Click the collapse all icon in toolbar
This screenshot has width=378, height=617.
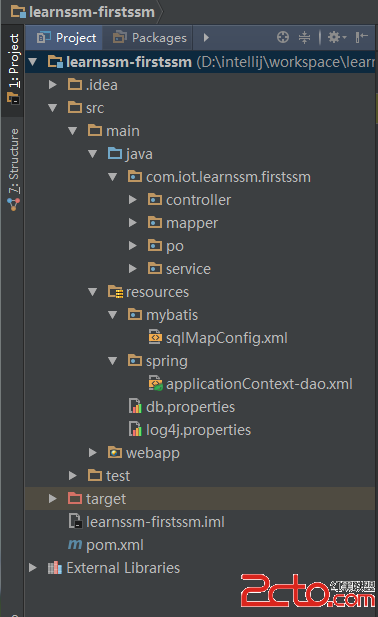coord(304,37)
